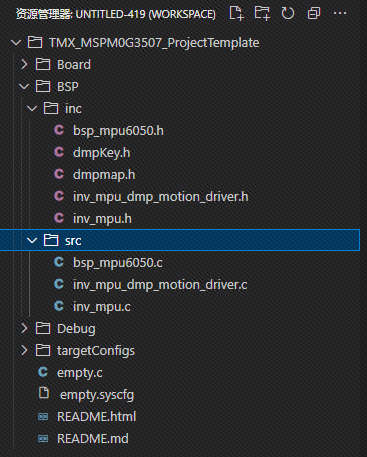367x457 pixels.
Task: Click the New Folder icon in explorer header
Action: [x=262, y=14]
